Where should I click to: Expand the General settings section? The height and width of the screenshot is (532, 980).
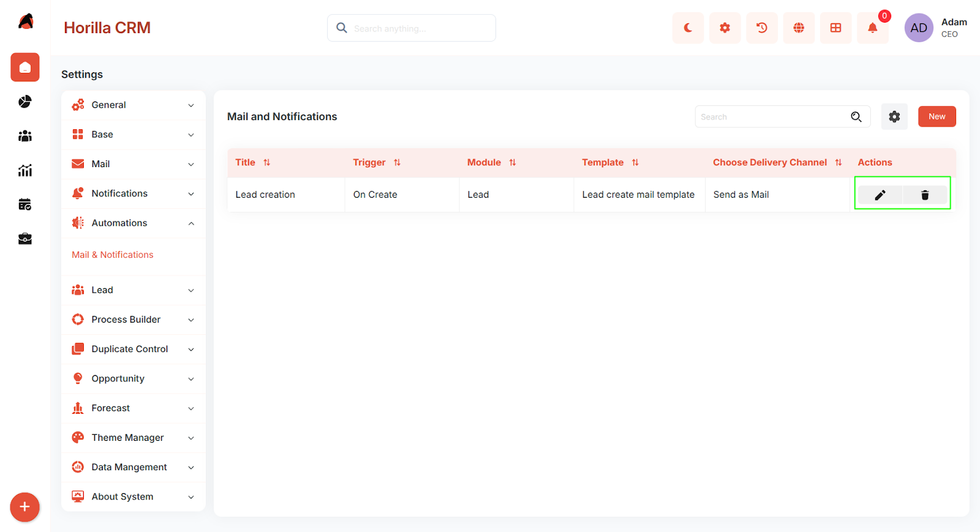tap(134, 105)
